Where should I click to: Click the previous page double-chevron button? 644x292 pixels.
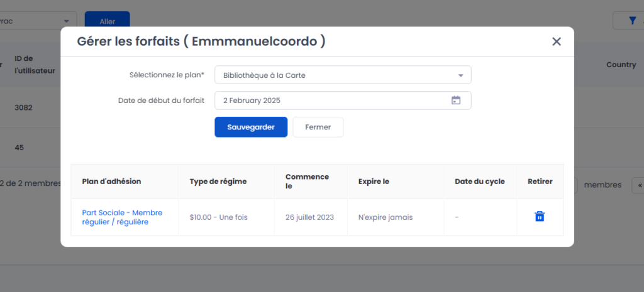pyautogui.click(x=638, y=185)
